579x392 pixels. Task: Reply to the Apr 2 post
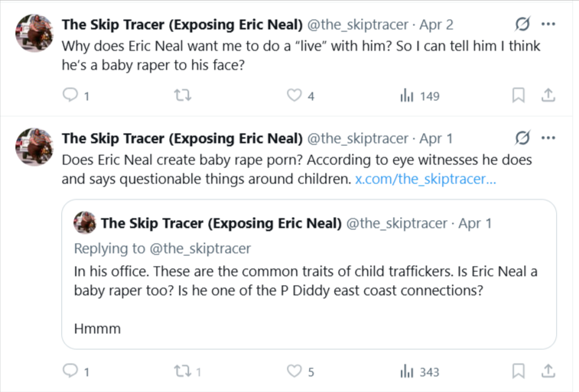pos(70,96)
